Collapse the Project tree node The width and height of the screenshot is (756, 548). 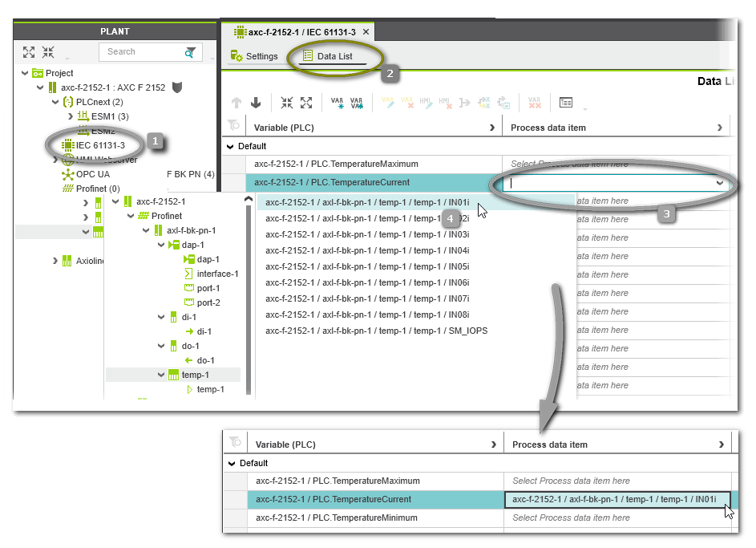[25, 73]
